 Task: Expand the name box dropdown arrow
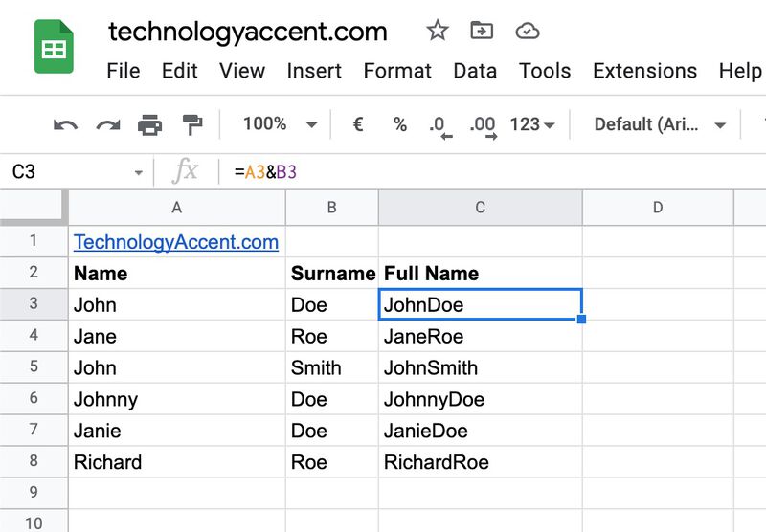pos(139,172)
